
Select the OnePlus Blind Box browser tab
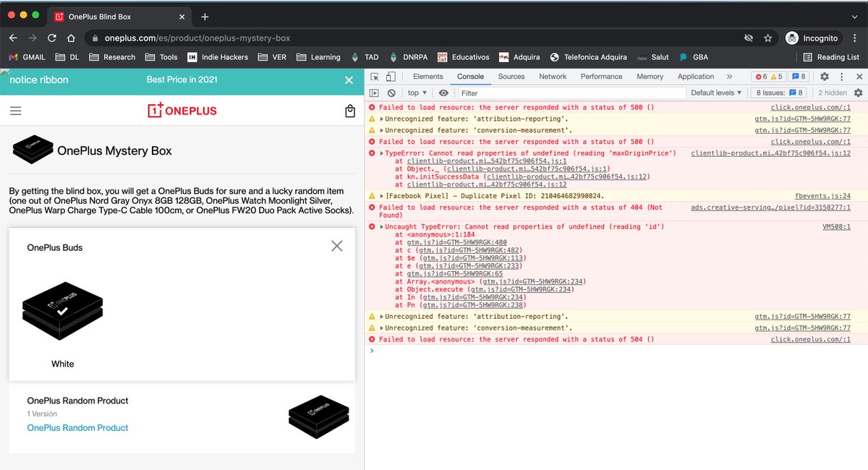click(x=119, y=17)
